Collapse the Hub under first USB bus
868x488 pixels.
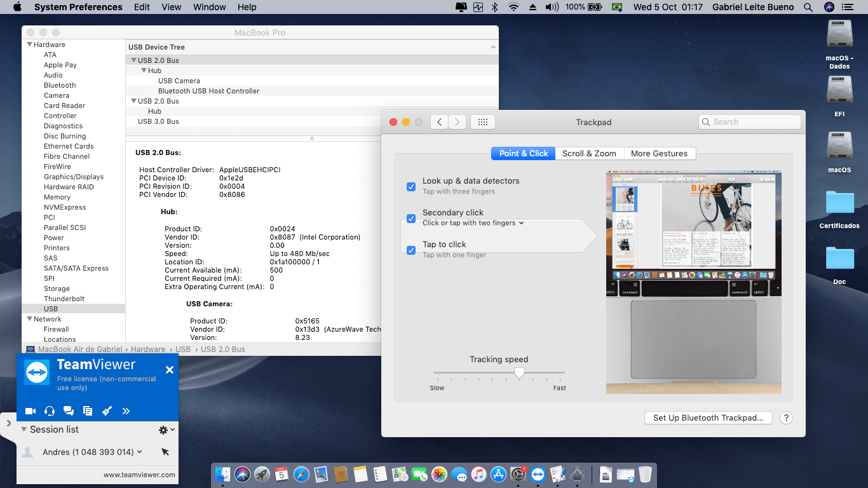[144, 71]
